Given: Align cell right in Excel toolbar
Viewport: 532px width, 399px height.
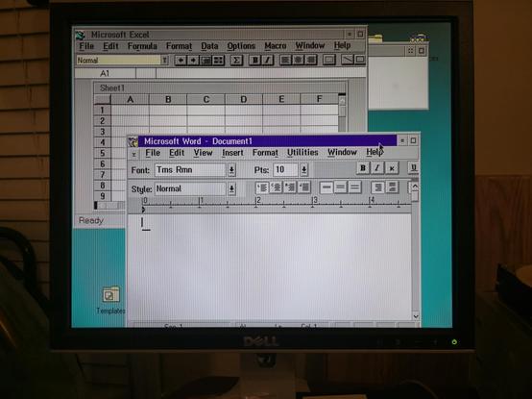Looking at the screenshot, I should 310,61.
